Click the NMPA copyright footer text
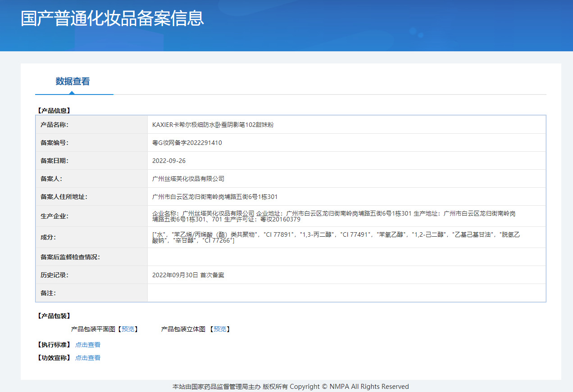 point(291,387)
